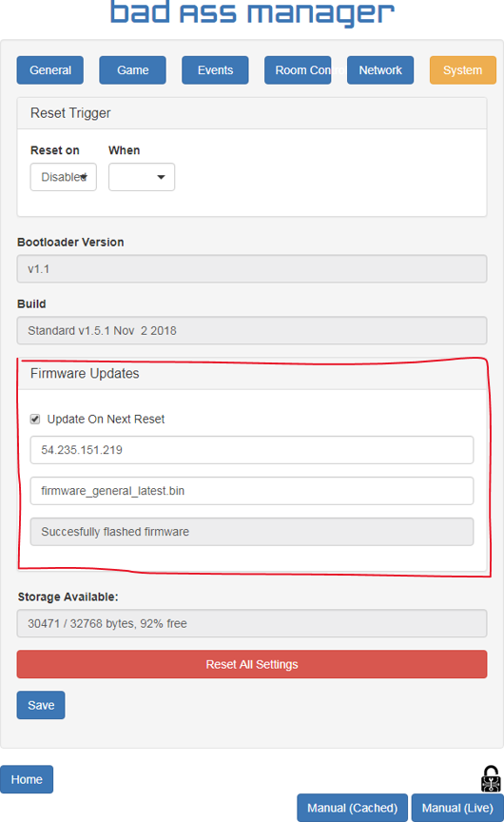
Task: Open the Reset on dropdown
Action: [x=64, y=177]
